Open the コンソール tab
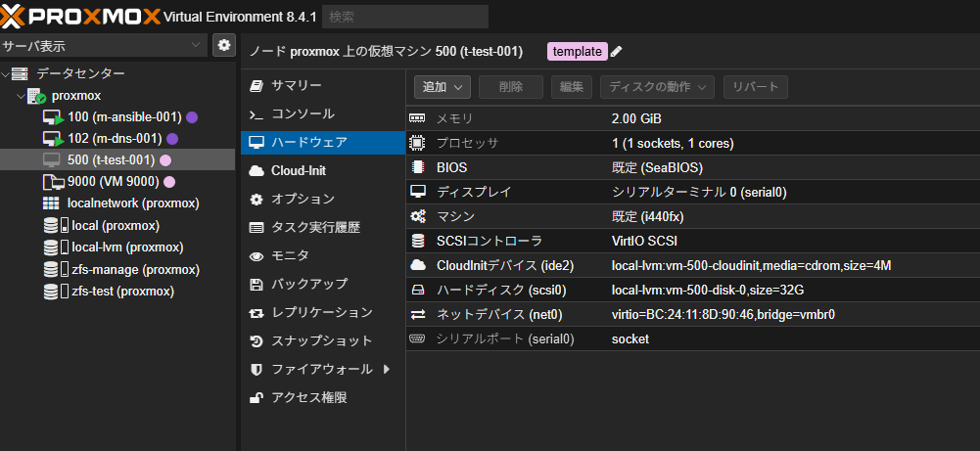 323,114
